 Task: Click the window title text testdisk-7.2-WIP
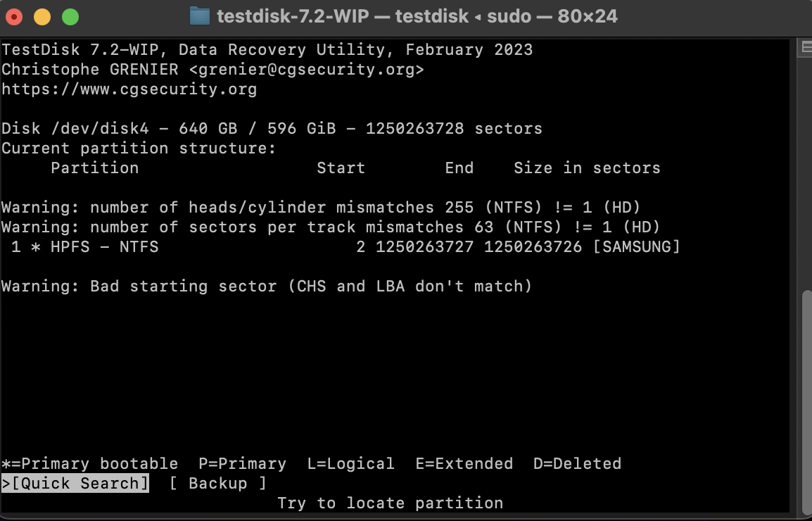[293, 17]
